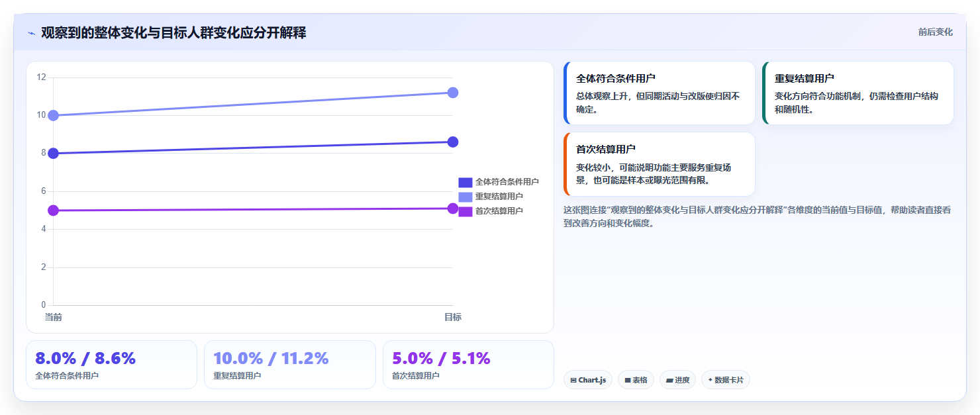Click the 重复结算用户 card heading

[x=805, y=78]
